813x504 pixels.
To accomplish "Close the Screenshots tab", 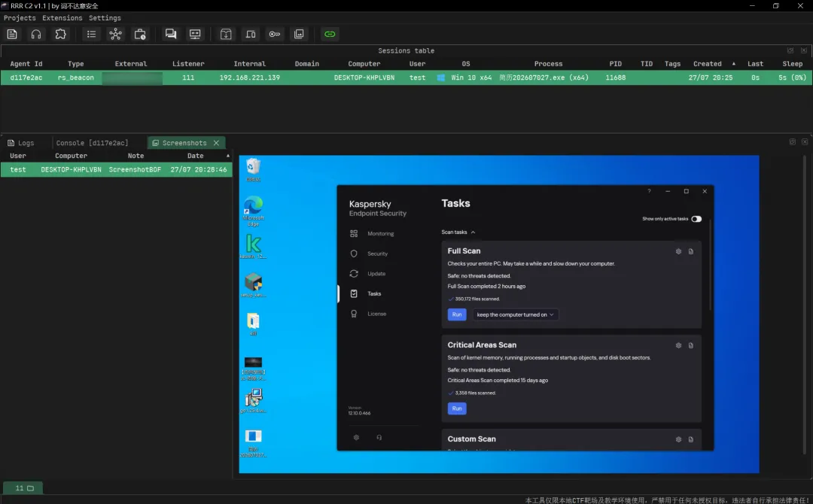I will tap(216, 143).
